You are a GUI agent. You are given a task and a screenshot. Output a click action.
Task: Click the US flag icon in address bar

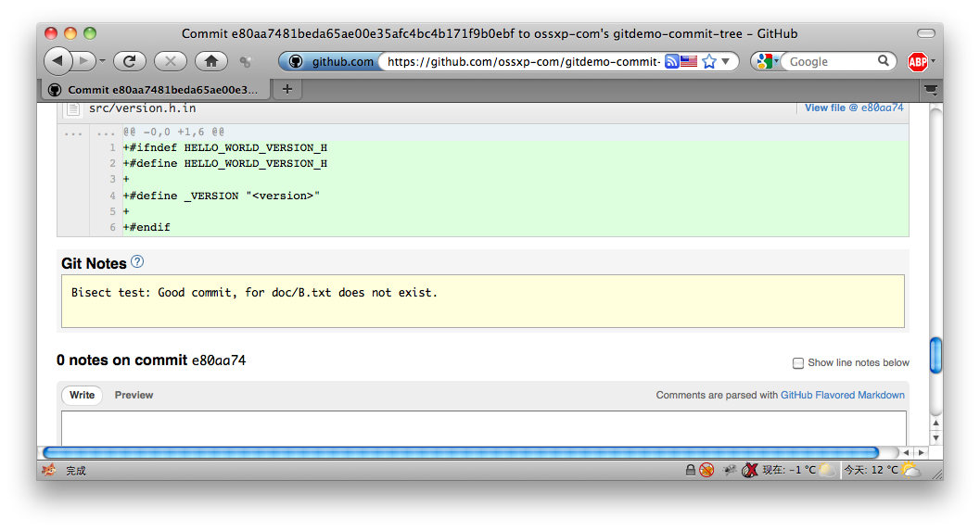click(689, 61)
